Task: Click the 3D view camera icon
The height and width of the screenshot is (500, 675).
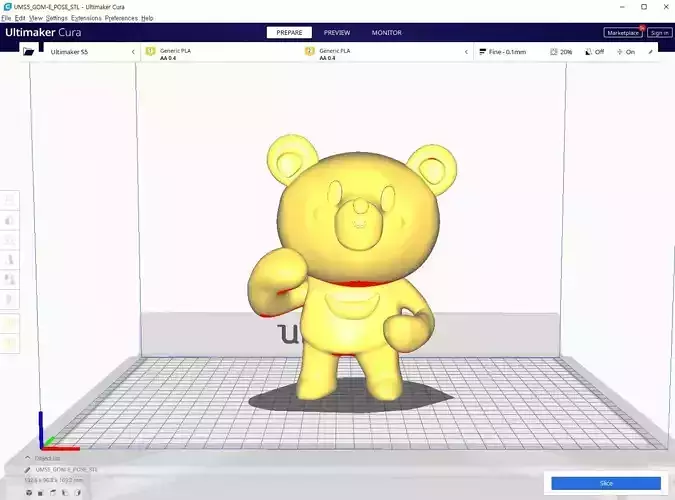Action: pyautogui.click(x=29, y=493)
